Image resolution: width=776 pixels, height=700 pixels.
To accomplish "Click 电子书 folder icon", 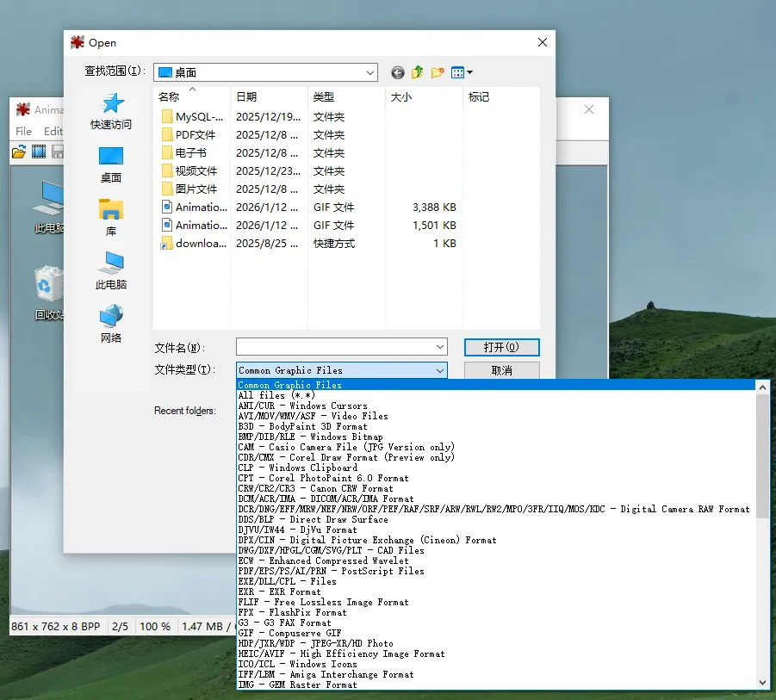I will tap(167, 153).
